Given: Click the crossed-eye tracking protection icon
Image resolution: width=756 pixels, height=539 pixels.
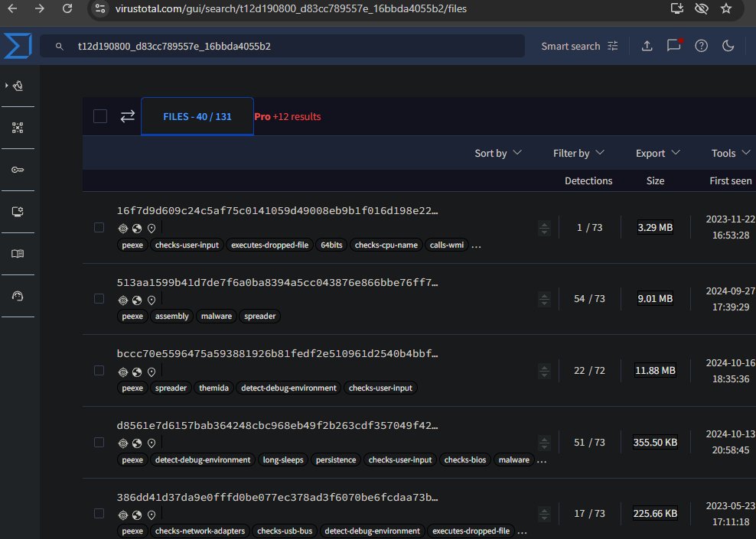Looking at the screenshot, I should (x=702, y=8).
